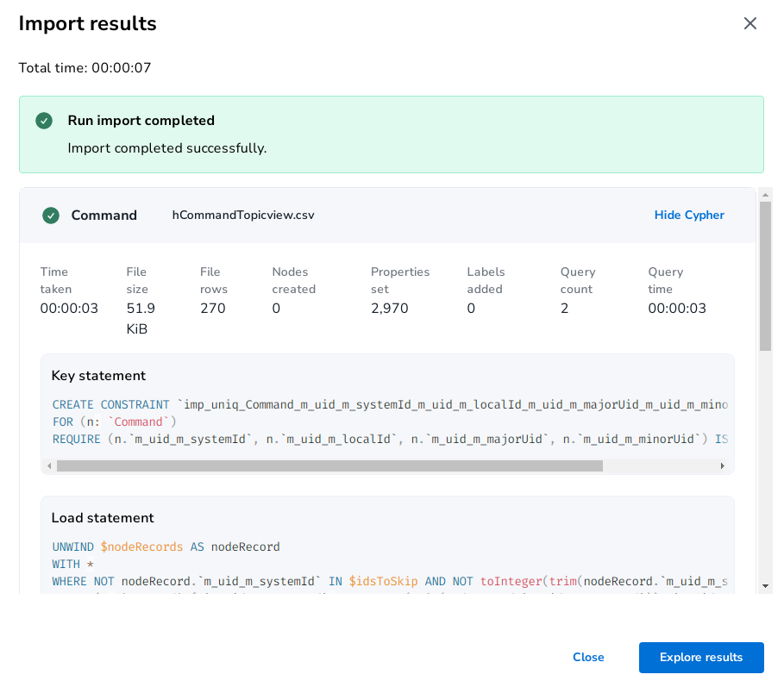784x687 pixels.
Task: Click the results list scroll-up arrow
Action: 765,195
